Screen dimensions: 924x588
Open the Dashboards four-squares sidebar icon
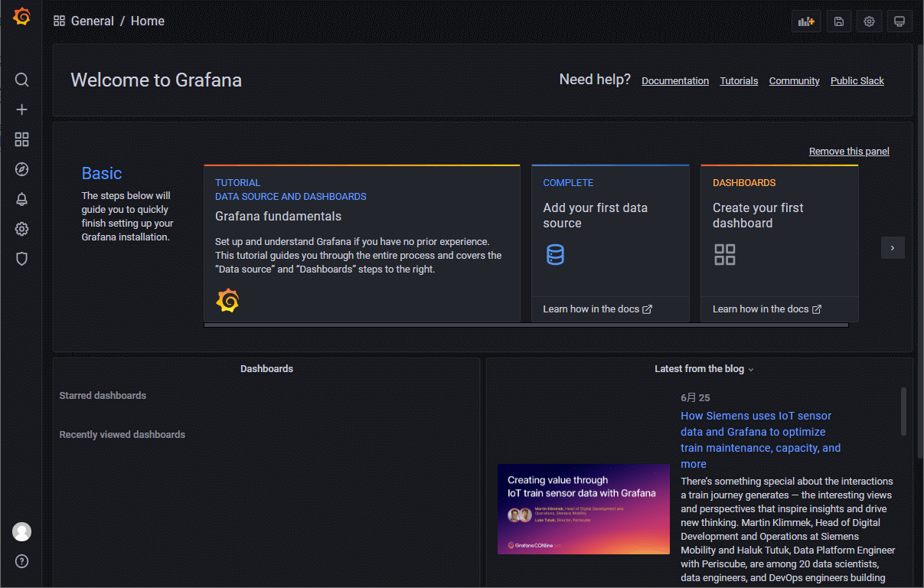pos(22,139)
